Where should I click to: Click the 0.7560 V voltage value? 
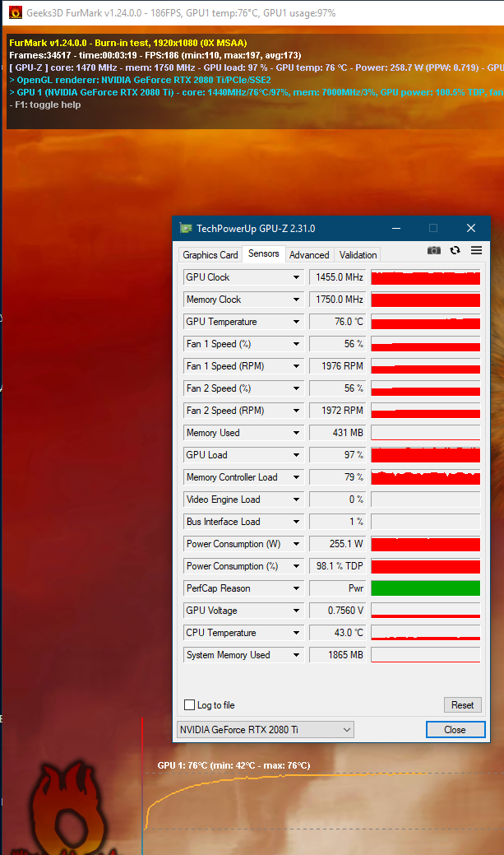point(338,611)
